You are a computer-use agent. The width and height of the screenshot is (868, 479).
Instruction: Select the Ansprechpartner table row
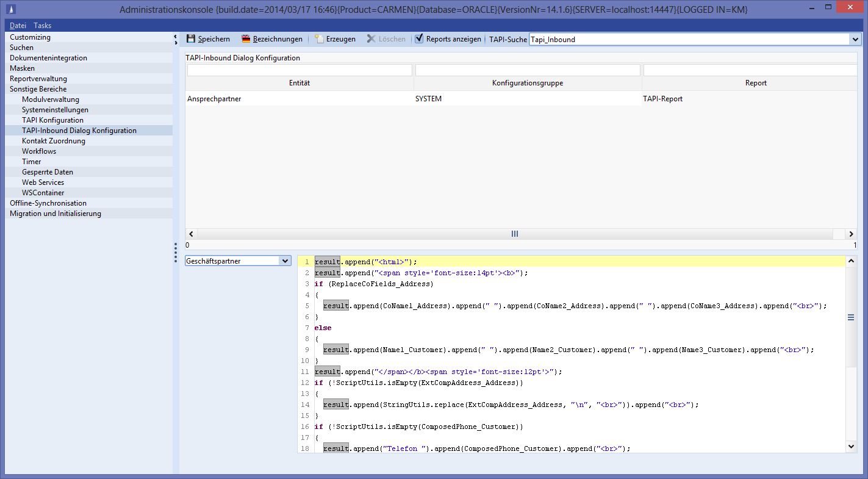click(299, 99)
